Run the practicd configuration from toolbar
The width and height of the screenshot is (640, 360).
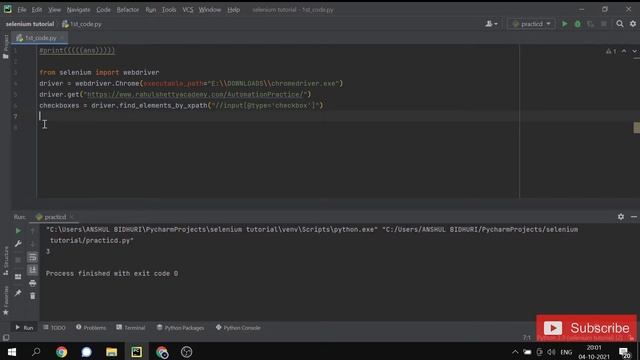point(564,24)
